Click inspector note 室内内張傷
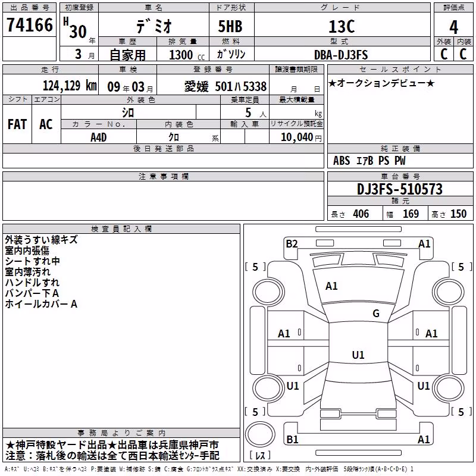This screenshot has width=476, height=476. pos(27,250)
